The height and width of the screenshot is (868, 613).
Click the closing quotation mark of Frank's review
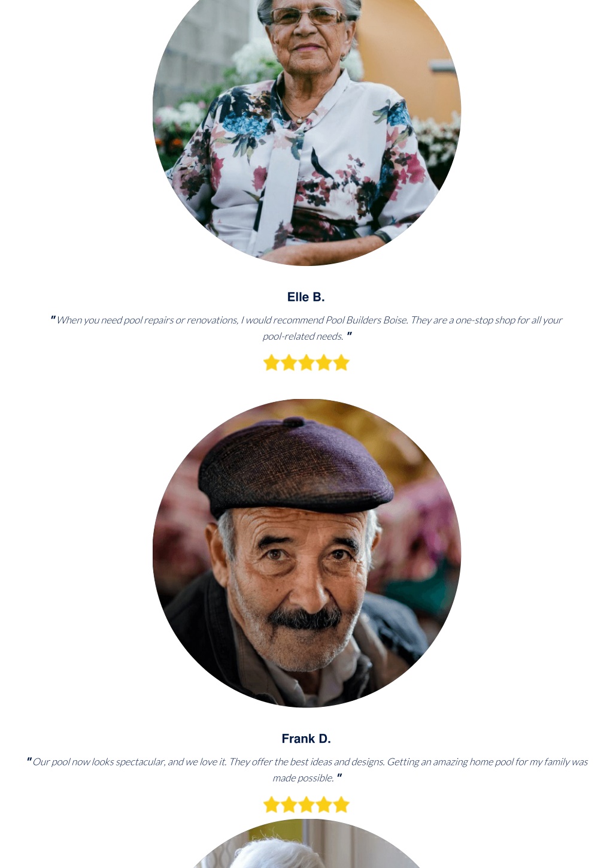coord(339,776)
